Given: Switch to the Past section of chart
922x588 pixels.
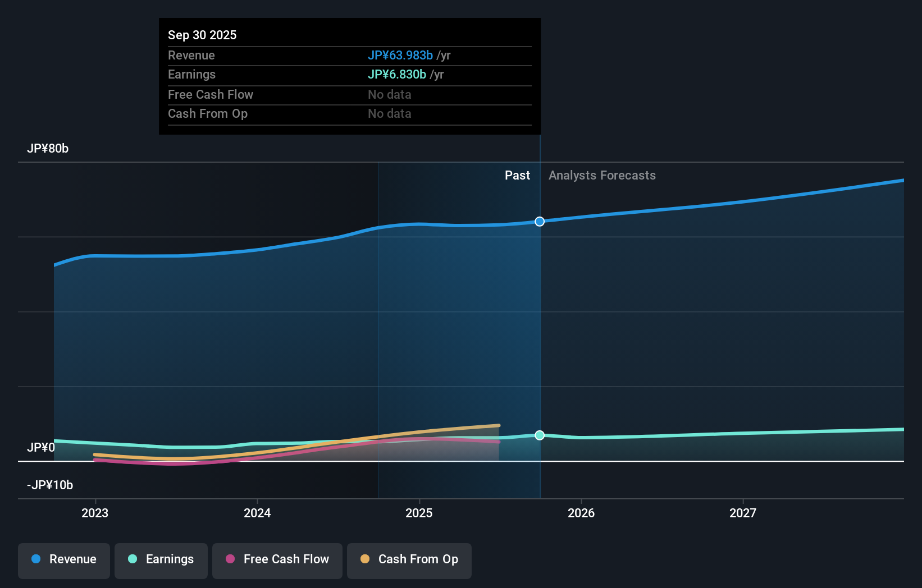Looking at the screenshot, I should coord(517,175).
